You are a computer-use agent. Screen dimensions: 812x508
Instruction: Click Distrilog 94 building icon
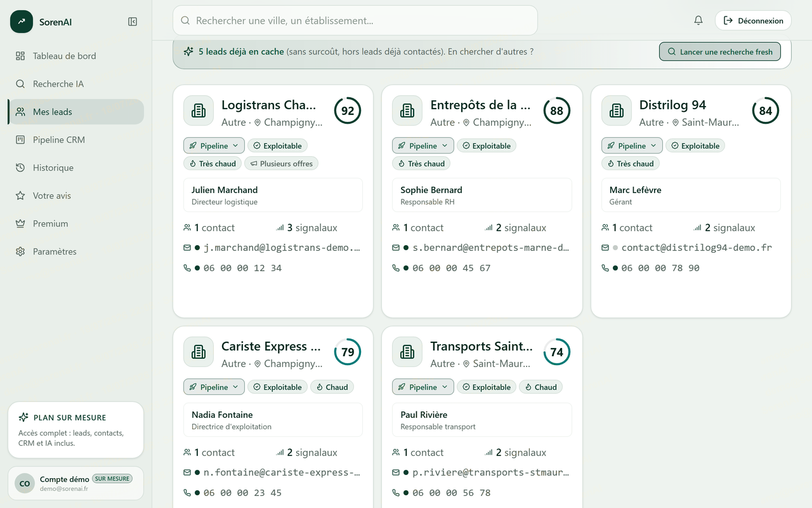617,110
